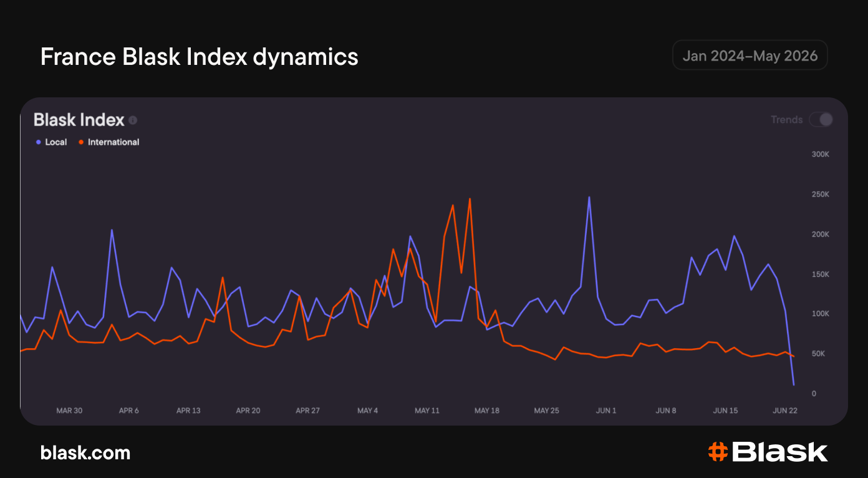Click the 0 y-axis value
This screenshot has width=868, height=478.
[814, 394]
